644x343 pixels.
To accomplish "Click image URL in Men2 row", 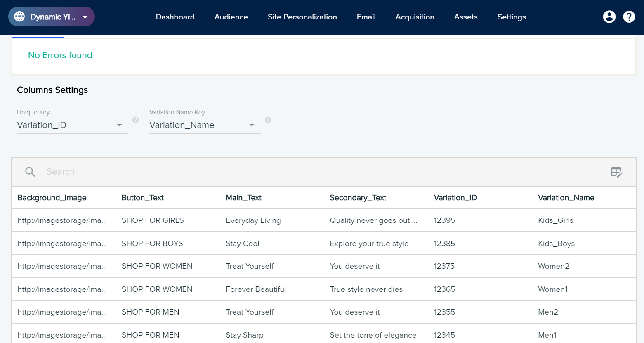I will pos(62,312).
